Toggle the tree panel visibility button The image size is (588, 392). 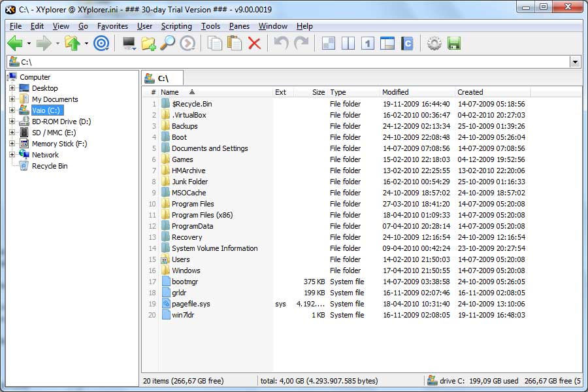point(387,44)
